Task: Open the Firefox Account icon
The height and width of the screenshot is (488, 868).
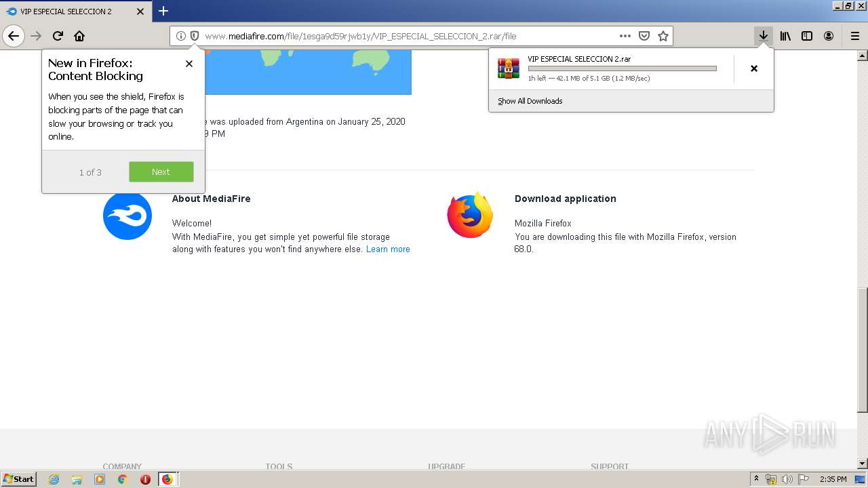Action: (829, 36)
